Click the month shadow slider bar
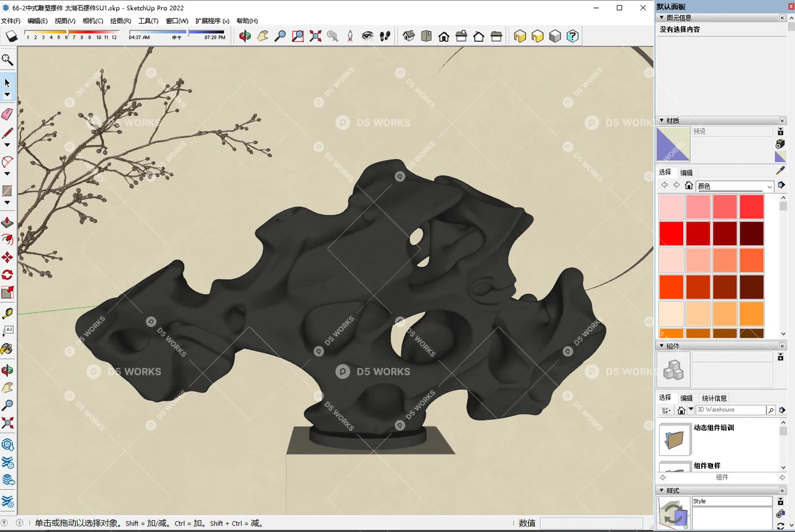 pyautogui.click(x=71, y=32)
